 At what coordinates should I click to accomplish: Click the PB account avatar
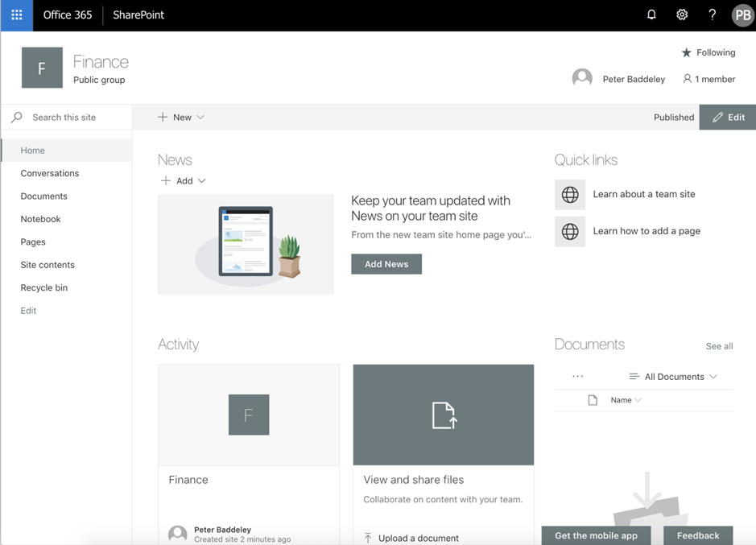[742, 14]
